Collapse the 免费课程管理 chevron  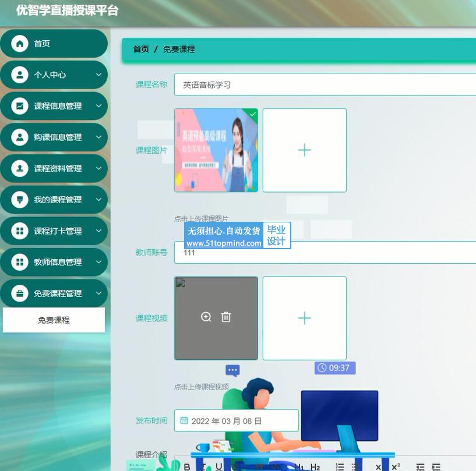pos(98,293)
